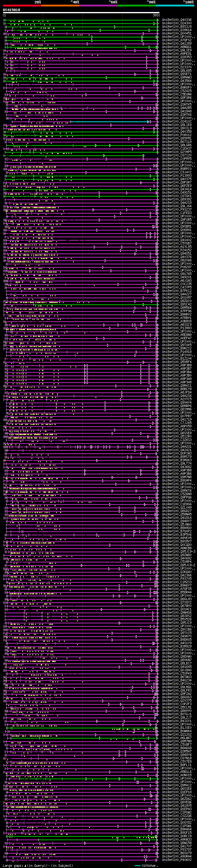Select hit label UniRef100_Q24102
The height and width of the screenshot is (868, 197).
pos(177,122)
